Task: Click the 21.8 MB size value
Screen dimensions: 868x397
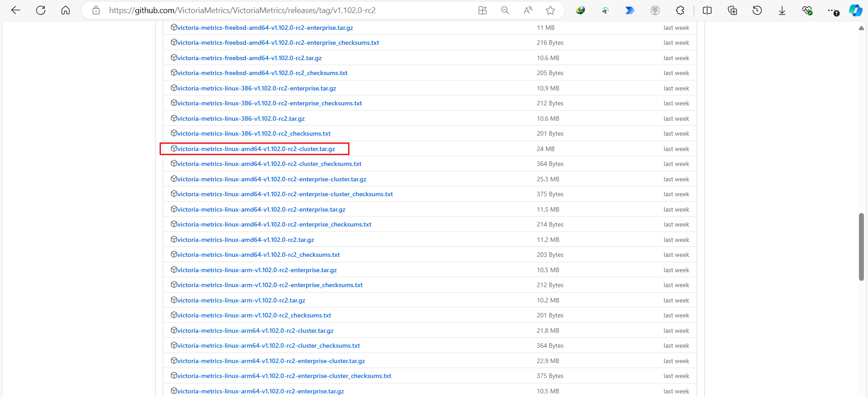Action: (x=548, y=331)
